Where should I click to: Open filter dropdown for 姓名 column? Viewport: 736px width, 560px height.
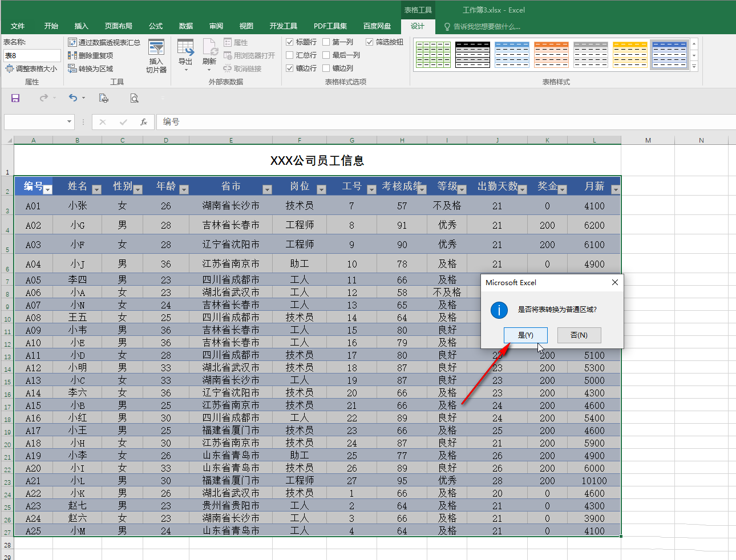(96, 189)
